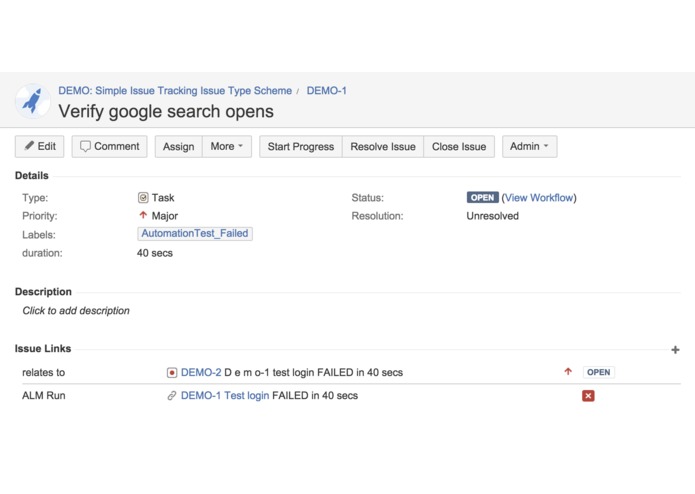The image size is (695, 494).
Task: Click the OPEN status badge in Details
Action: (x=482, y=198)
